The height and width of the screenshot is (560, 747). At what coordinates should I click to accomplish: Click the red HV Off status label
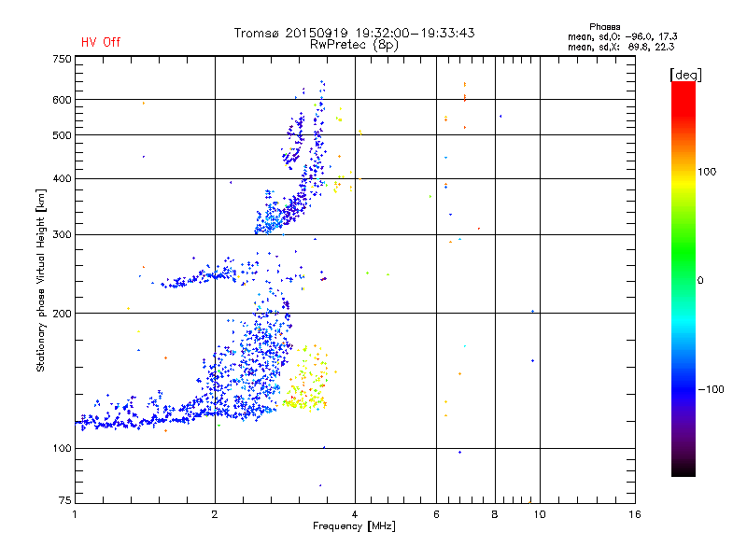pyautogui.click(x=101, y=42)
